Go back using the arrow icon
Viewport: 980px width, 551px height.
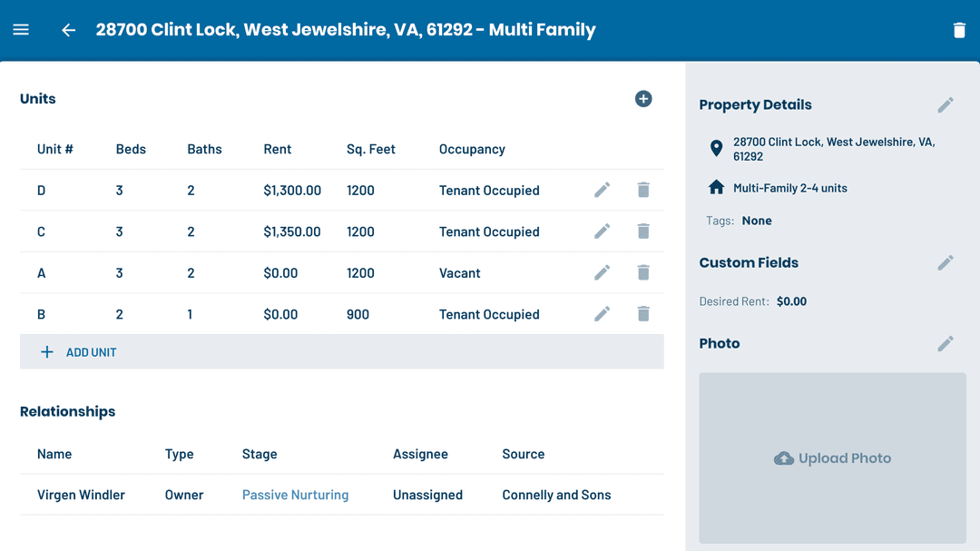pyautogui.click(x=68, y=30)
